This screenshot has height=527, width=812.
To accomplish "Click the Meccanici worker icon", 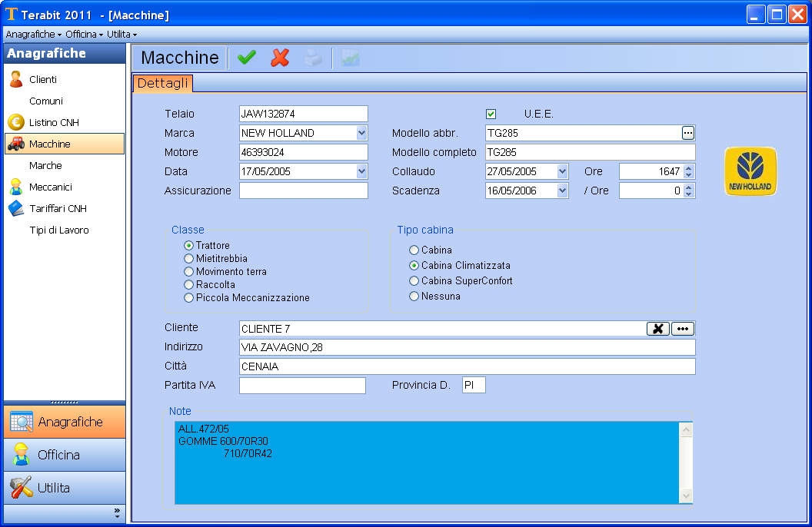I will [x=16, y=187].
